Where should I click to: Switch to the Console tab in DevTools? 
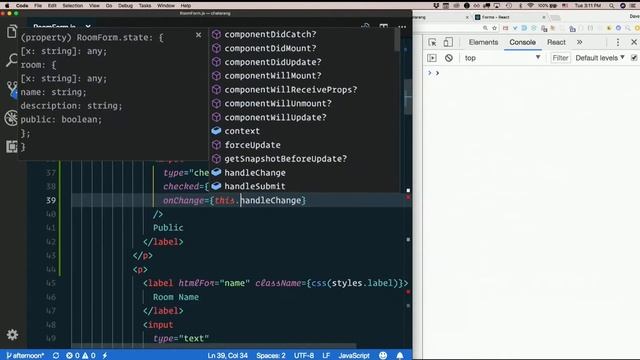(522, 42)
